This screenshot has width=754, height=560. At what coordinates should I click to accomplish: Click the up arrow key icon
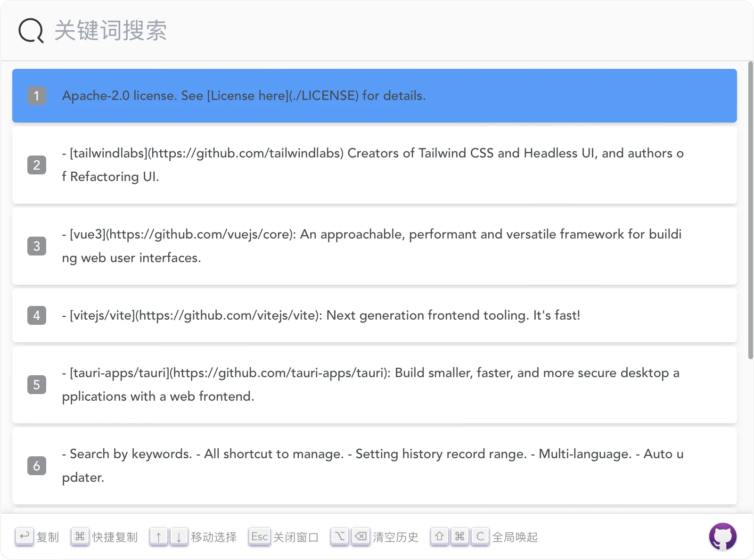click(x=159, y=536)
